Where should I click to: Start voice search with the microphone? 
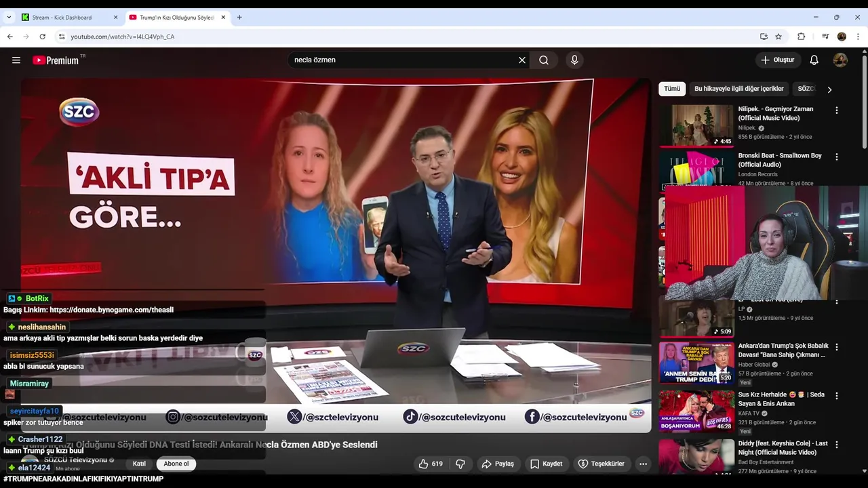pyautogui.click(x=574, y=60)
